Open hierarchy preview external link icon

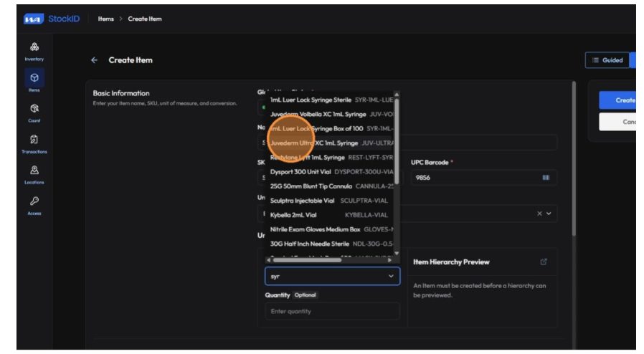click(x=544, y=262)
